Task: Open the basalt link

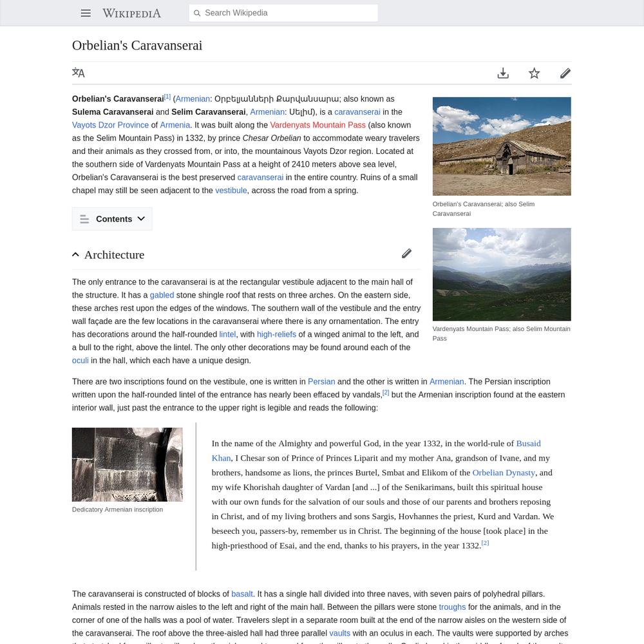Action: click(242, 594)
